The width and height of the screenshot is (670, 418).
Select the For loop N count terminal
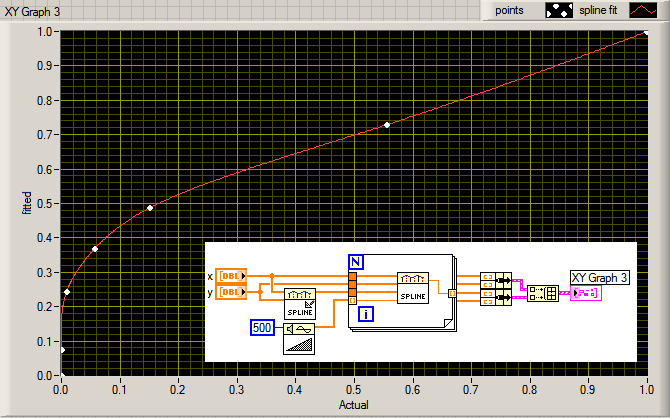pos(356,262)
